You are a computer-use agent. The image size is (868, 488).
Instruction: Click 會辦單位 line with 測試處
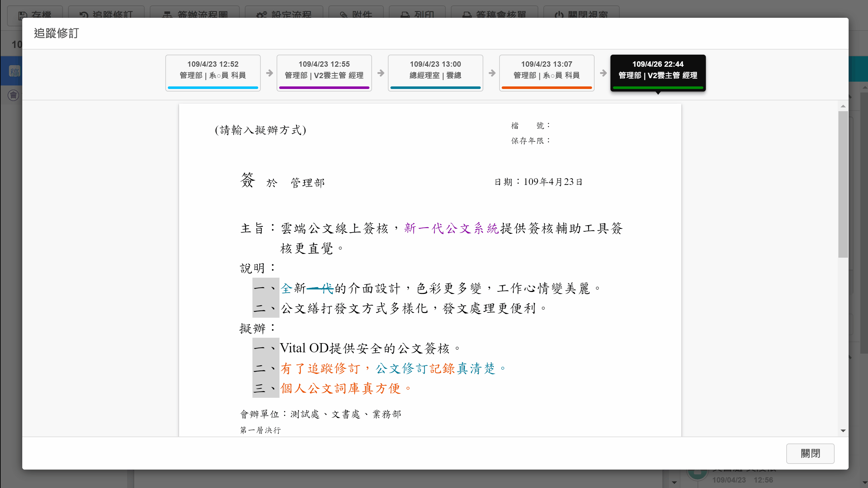320,414
